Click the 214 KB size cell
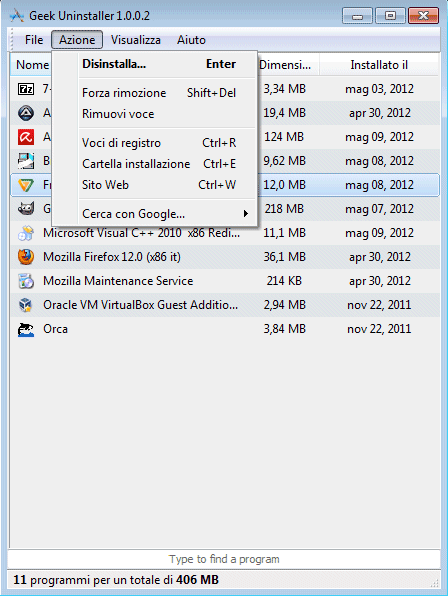Viewport: 448px width, 596px height. (284, 281)
